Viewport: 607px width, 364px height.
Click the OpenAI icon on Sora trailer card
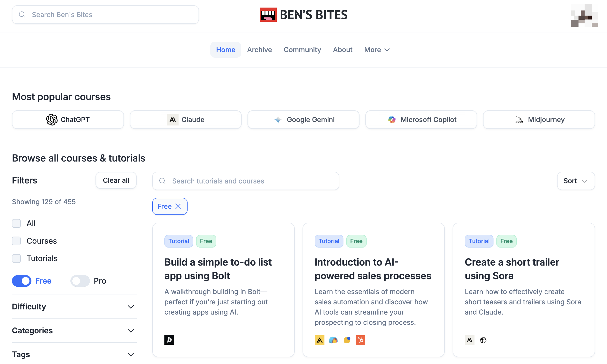(x=483, y=340)
